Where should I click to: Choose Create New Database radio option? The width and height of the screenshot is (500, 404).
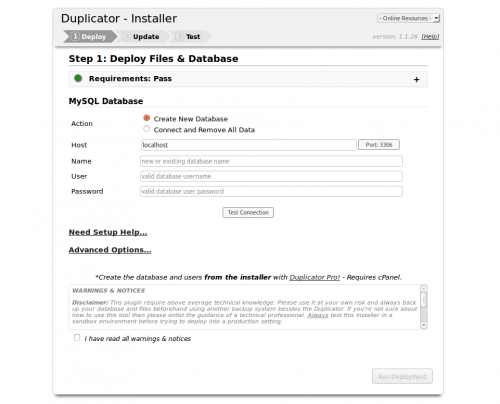coord(146,118)
